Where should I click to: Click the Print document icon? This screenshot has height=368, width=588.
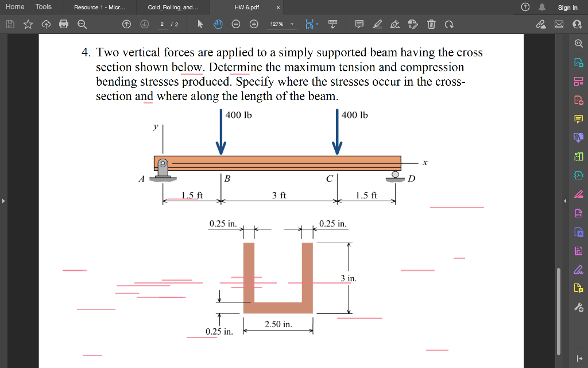64,25
